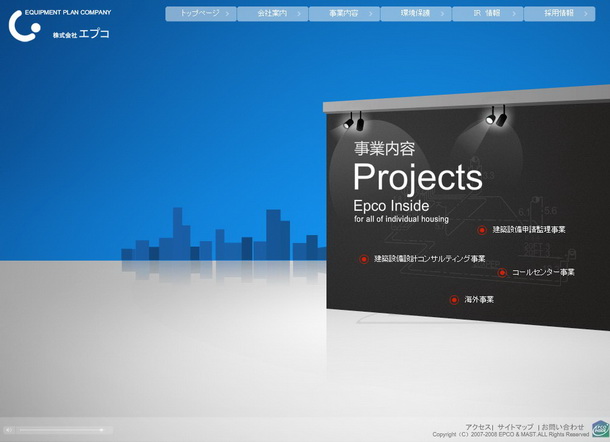Click red dot beside 海外事業
610x442 pixels.
[x=453, y=299]
